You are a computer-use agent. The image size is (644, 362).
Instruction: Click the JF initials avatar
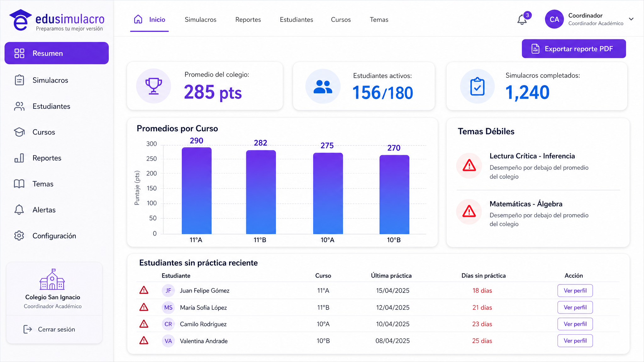coord(168,290)
